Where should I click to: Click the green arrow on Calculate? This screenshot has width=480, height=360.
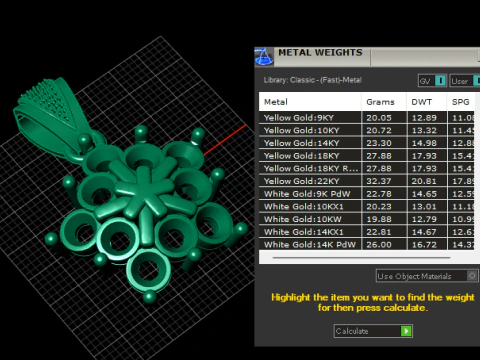(406, 331)
